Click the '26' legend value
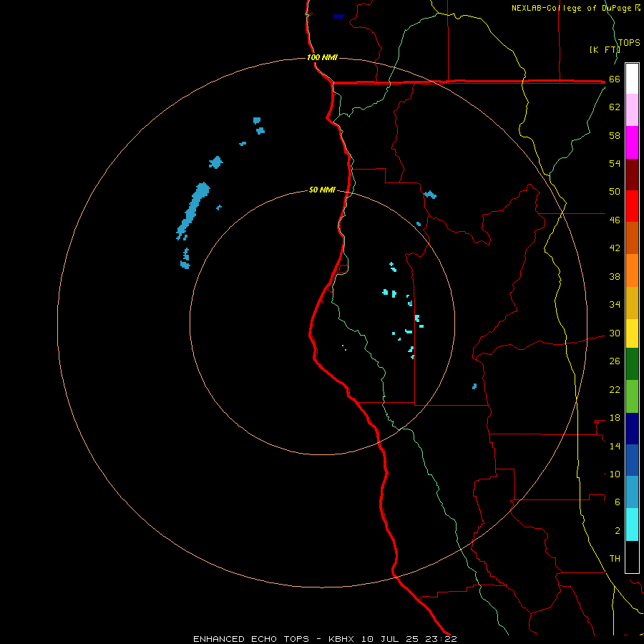This screenshot has width=644, height=644. pos(615,361)
